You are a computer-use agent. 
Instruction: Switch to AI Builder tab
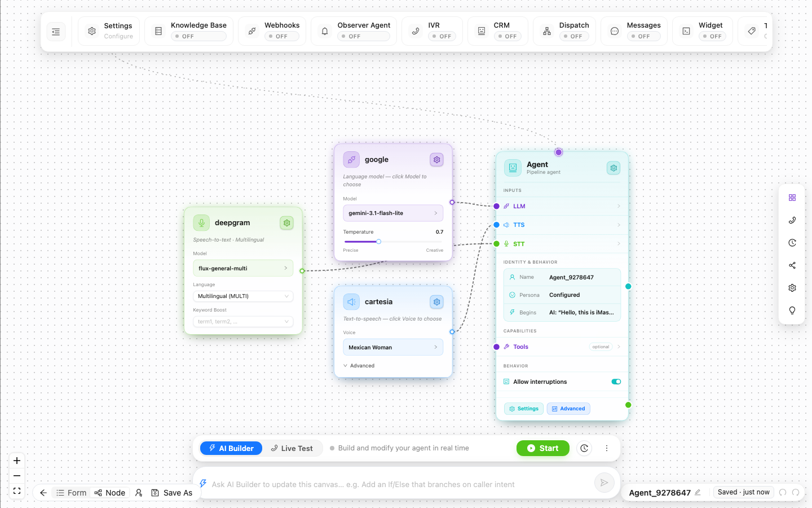[x=231, y=448]
